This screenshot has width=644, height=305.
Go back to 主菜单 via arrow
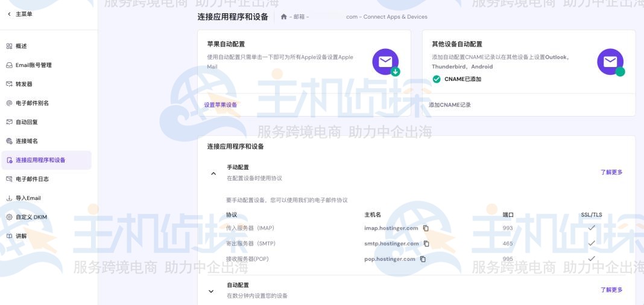(10, 14)
